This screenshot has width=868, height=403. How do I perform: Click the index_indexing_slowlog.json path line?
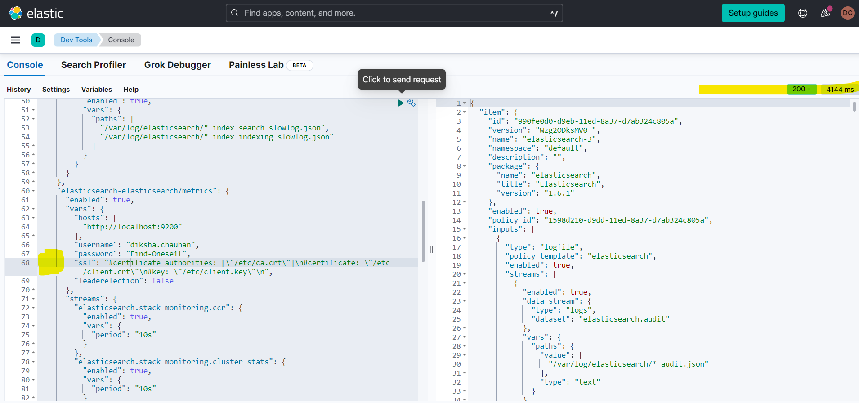[x=217, y=137]
